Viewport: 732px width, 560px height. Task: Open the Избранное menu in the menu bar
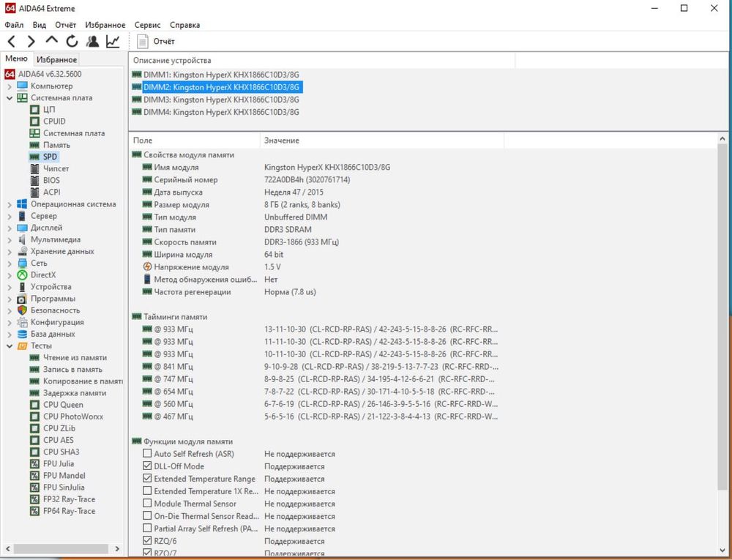105,25
